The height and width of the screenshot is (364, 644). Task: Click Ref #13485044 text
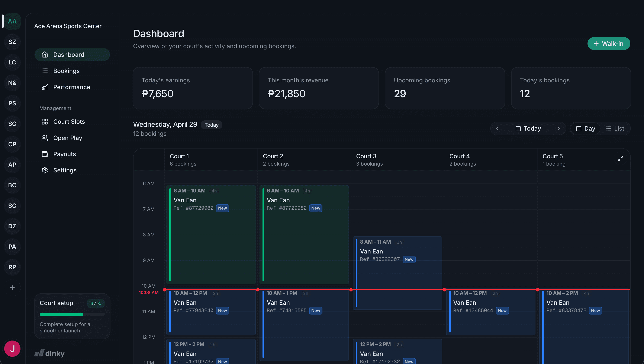[473, 310]
